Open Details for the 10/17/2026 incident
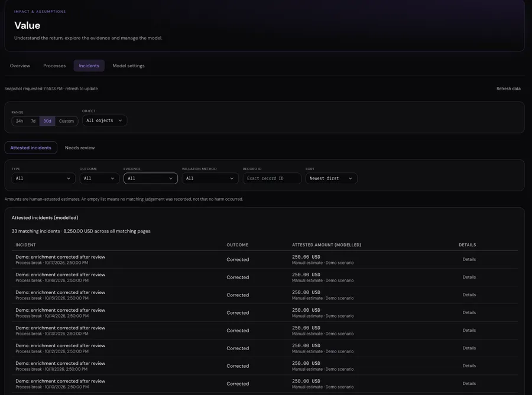This screenshot has width=532, height=395. [469, 259]
